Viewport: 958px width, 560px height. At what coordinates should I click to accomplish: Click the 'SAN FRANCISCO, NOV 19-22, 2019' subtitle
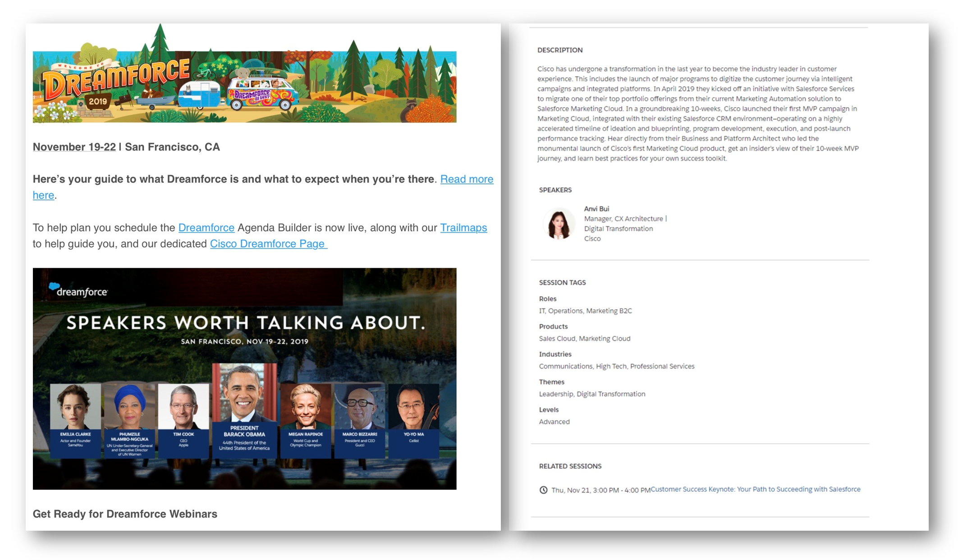[245, 341]
